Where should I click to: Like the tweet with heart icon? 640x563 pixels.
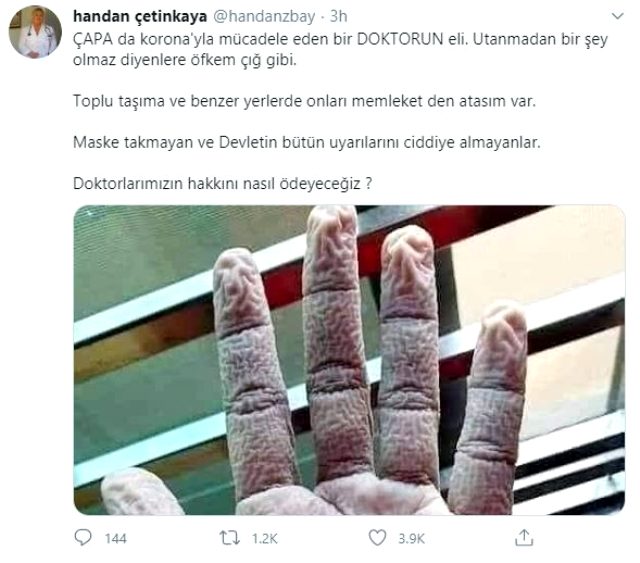coord(377,537)
